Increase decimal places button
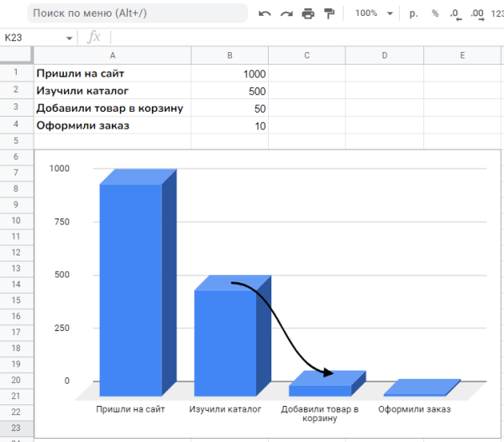The image size is (504, 442). [477, 13]
